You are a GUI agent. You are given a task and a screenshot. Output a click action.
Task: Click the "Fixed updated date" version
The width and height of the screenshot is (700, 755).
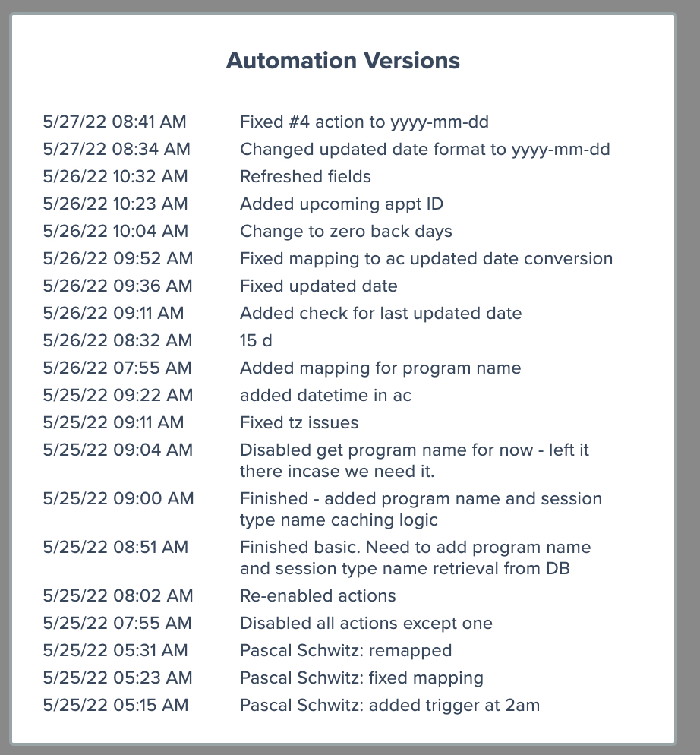pos(318,286)
